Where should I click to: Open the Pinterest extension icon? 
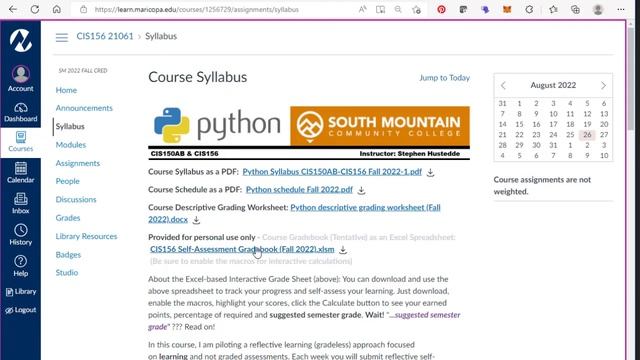441,9
